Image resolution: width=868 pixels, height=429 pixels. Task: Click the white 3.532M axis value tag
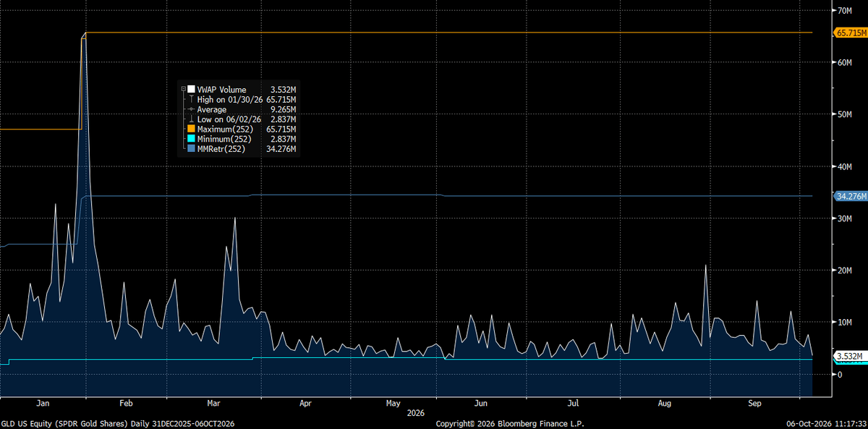[x=850, y=356]
